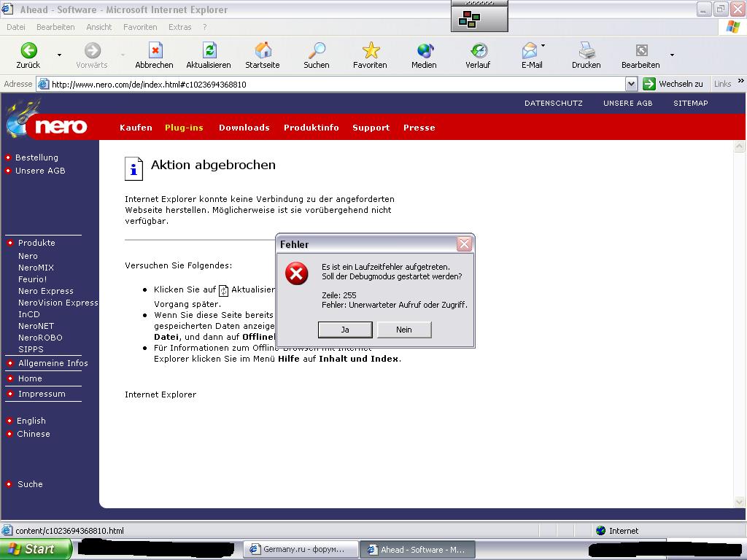
Task: Select InCD in the sidebar
Action: tap(29, 314)
